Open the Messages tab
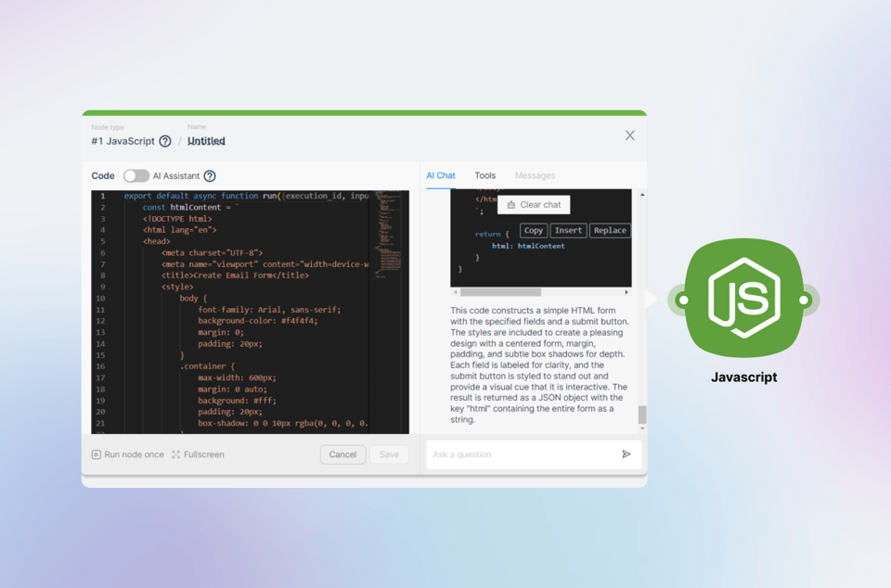 (535, 176)
